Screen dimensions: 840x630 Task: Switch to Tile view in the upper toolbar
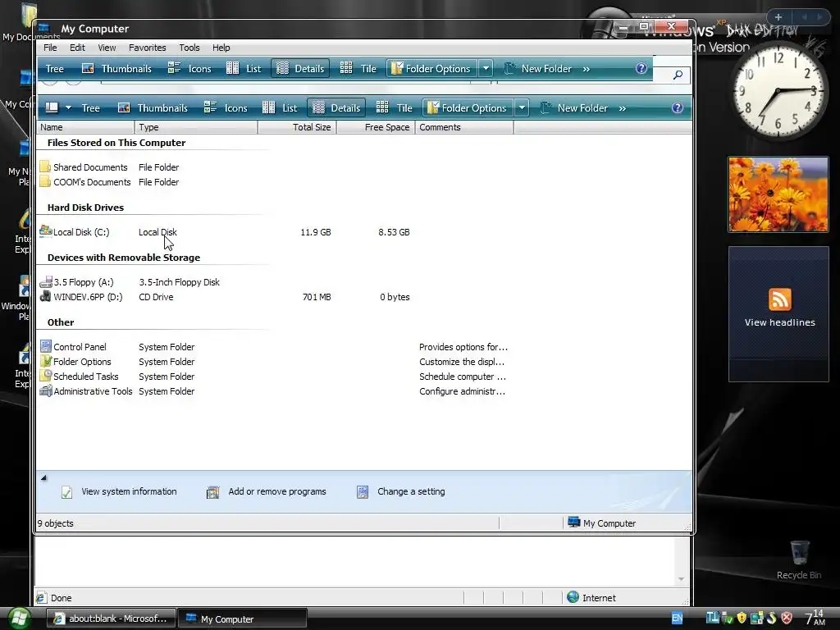(x=358, y=69)
